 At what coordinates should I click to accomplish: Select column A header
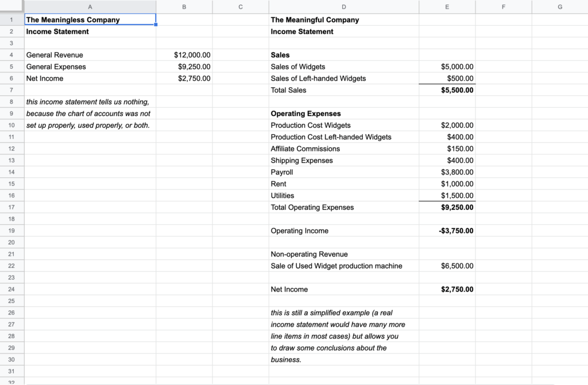point(90,7)
